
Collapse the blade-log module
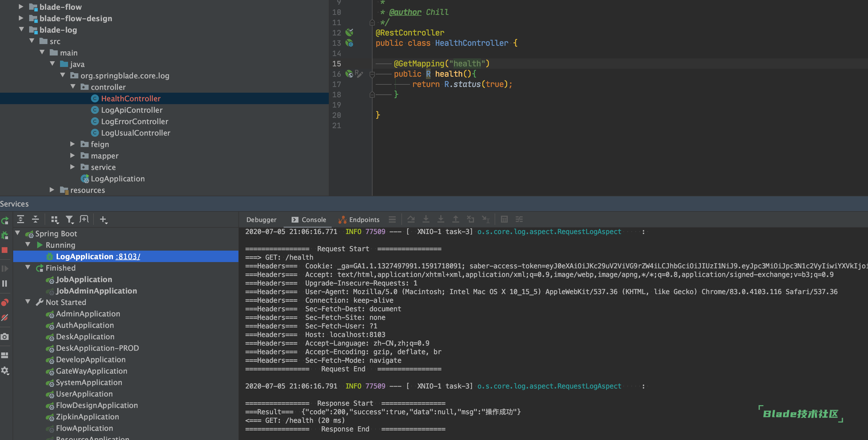pos(21,29)
